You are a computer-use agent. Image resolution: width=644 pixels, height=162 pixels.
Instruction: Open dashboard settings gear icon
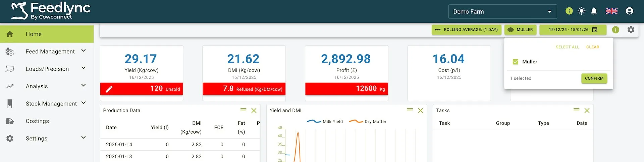(x=631, y=30)
